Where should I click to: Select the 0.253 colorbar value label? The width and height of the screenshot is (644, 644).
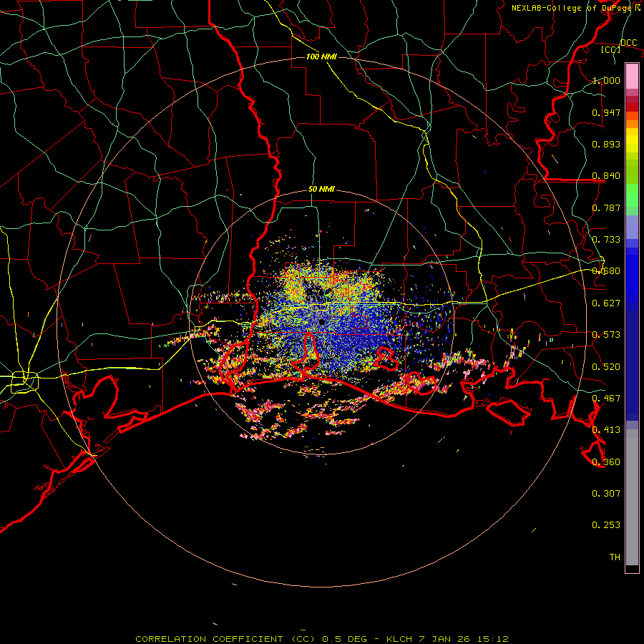pyautogui.click(x=606, y=525)
